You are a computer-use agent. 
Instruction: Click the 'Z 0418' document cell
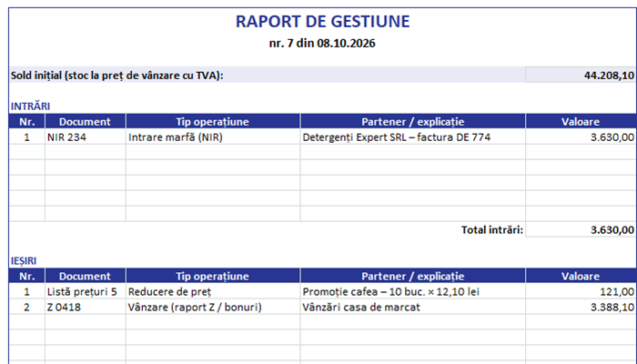point(86,307)
